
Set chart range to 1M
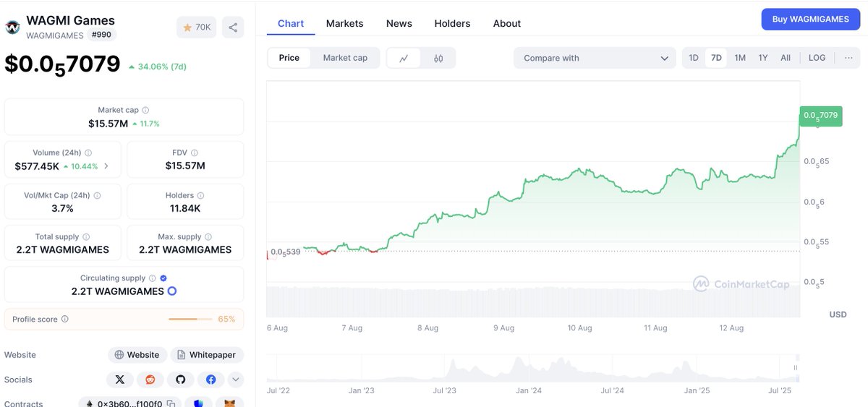coord(740,58)
